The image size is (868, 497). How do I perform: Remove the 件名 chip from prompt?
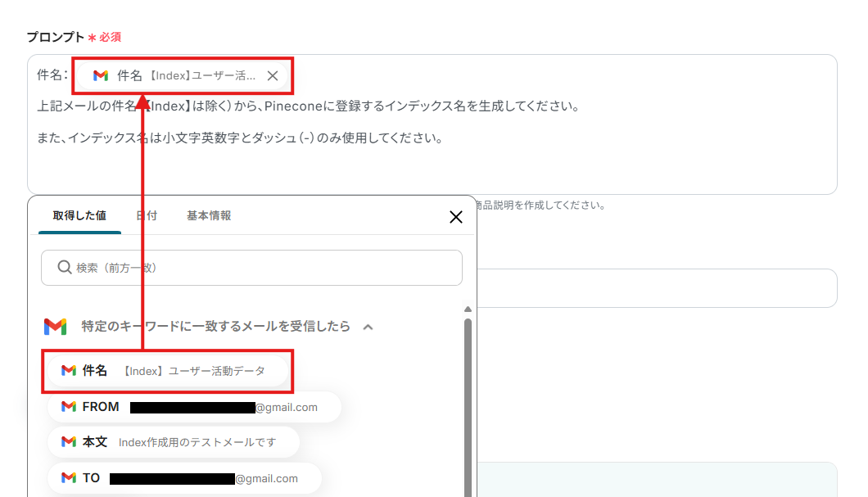[273, 76]
